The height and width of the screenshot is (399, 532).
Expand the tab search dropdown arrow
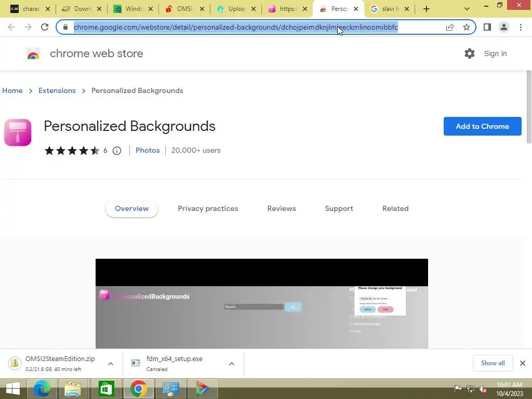point(467,9)
